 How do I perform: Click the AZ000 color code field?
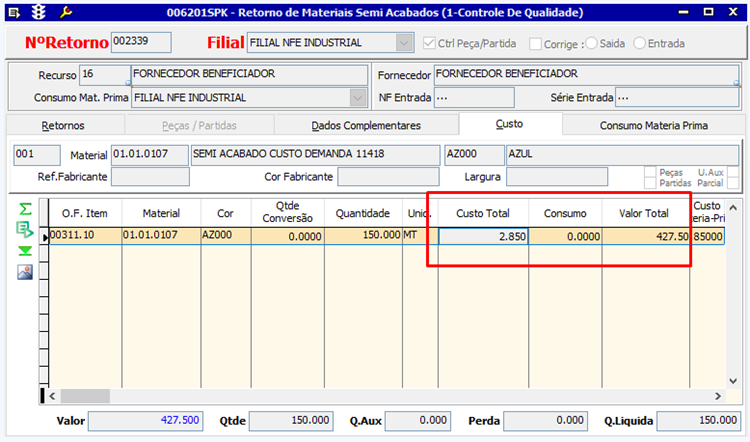click(x=474, y=155)
